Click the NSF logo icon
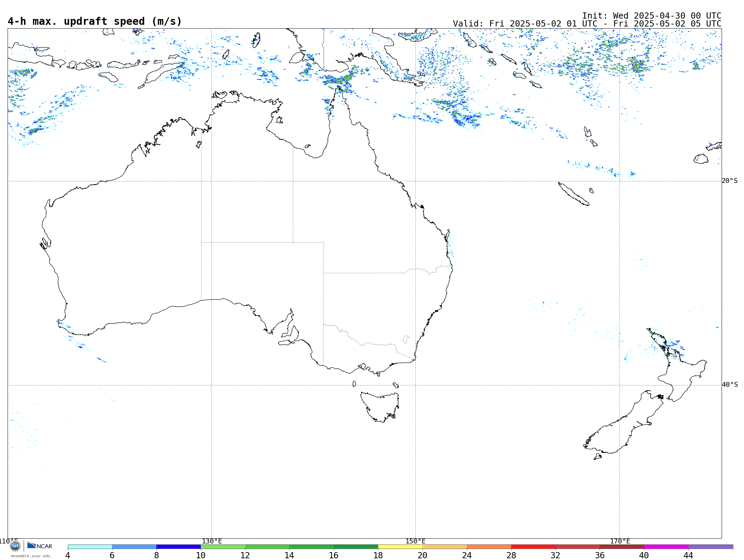The height and width of the screenshot is (560, 744). point(15,546)
